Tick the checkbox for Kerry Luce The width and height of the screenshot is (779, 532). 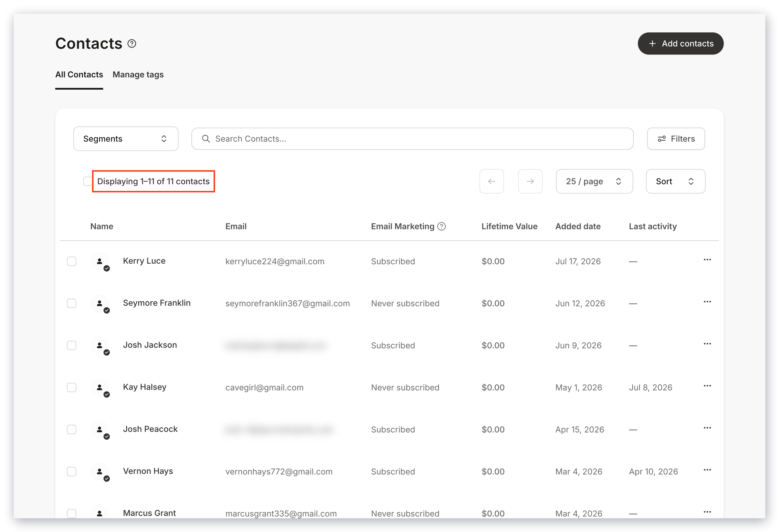[x=71, y=261]
